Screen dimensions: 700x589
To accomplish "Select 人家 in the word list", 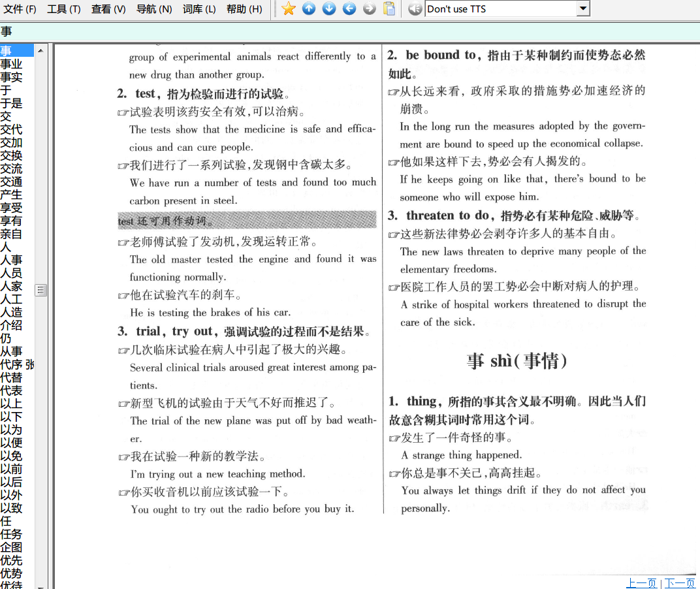I will (x=11, y=286).
